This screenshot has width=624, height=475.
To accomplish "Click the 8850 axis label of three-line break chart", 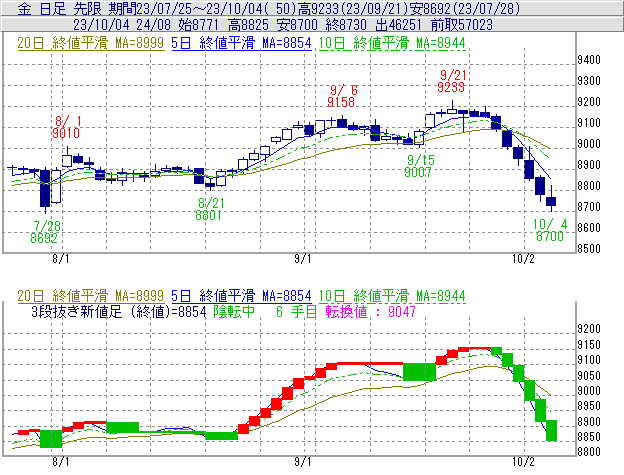I will coord(589,437).
